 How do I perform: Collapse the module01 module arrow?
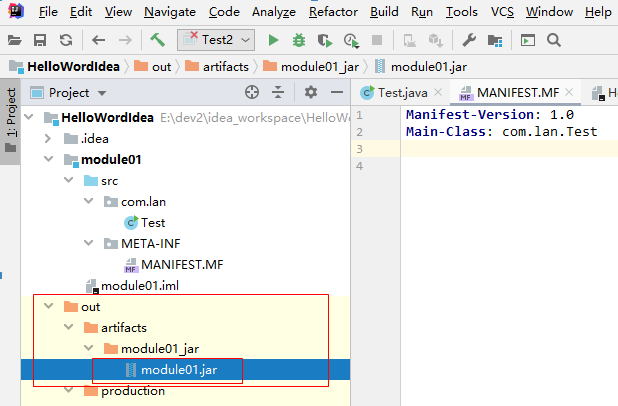(x=48, y=159)
